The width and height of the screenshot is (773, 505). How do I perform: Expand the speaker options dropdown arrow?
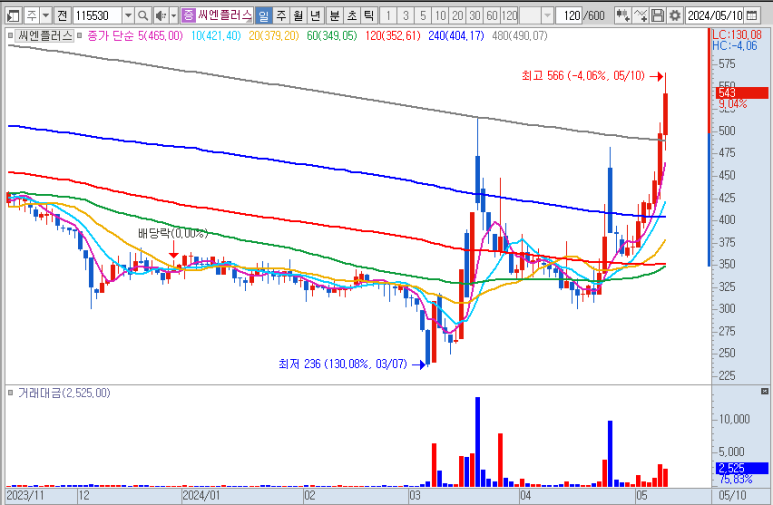(174, 16)
